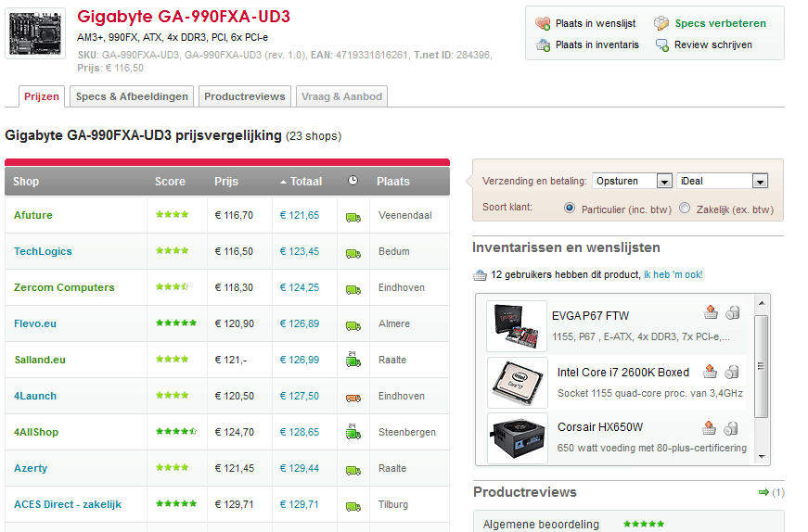Viewport: 808px width, 532px height.
Task: Click the scroll up arrow in inventory list
Action: click(762, 303)
